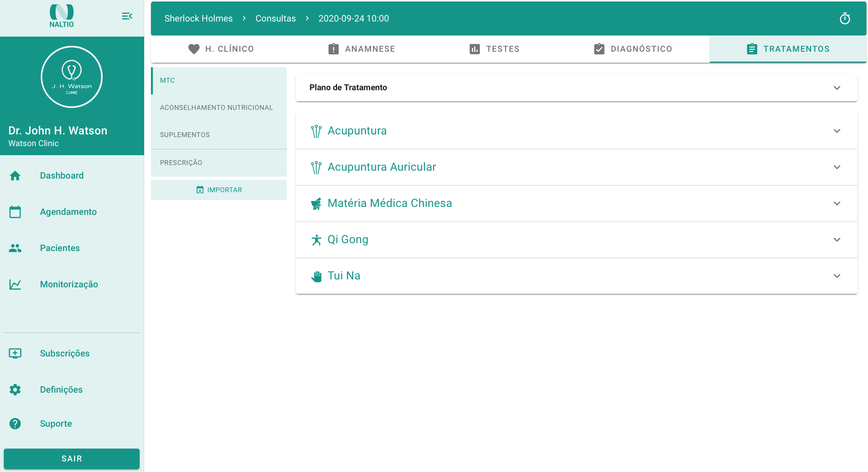Expand the Acupuntura Auricular section
This screenshot has width=868, height=472.
[837, 167]
